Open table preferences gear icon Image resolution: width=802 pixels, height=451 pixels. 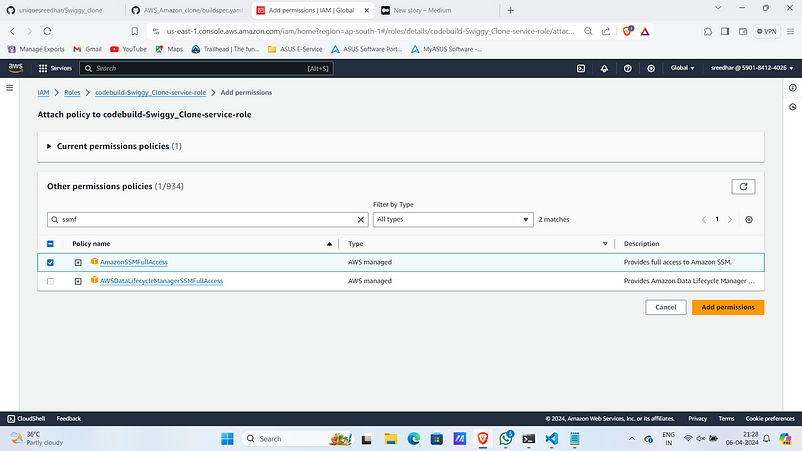(749, 219)
